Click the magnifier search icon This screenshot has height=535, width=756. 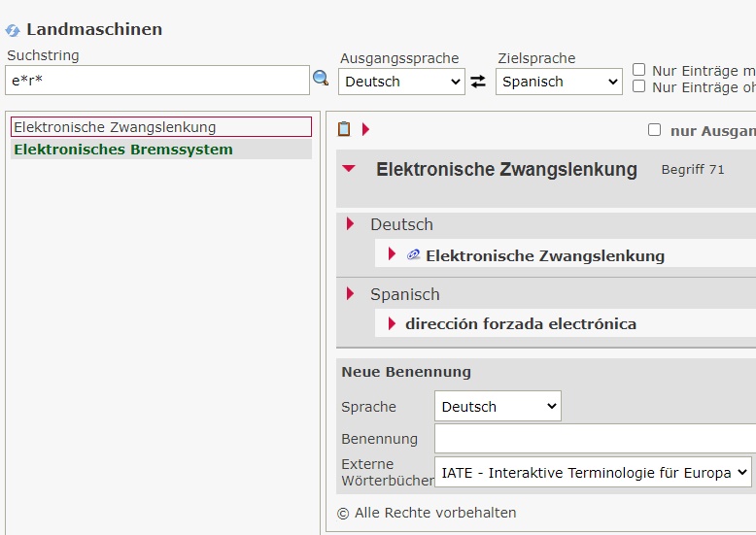click(321, 79)
